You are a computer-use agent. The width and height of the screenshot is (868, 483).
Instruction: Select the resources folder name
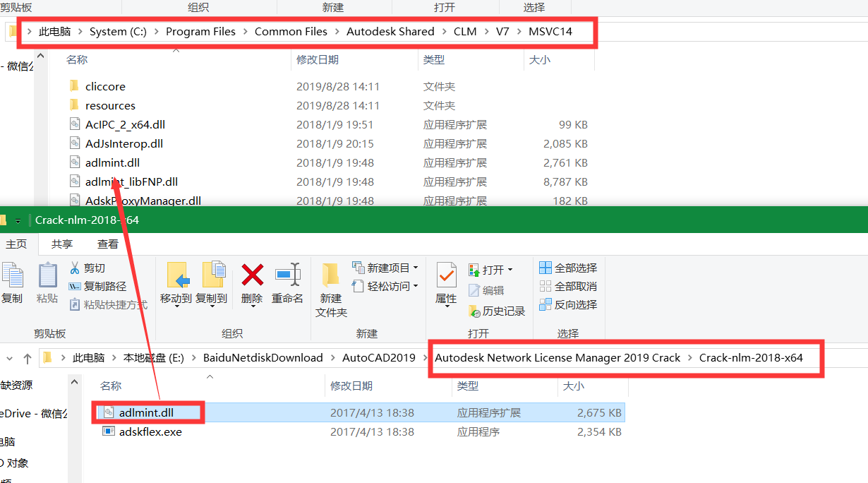click(110, 105)
